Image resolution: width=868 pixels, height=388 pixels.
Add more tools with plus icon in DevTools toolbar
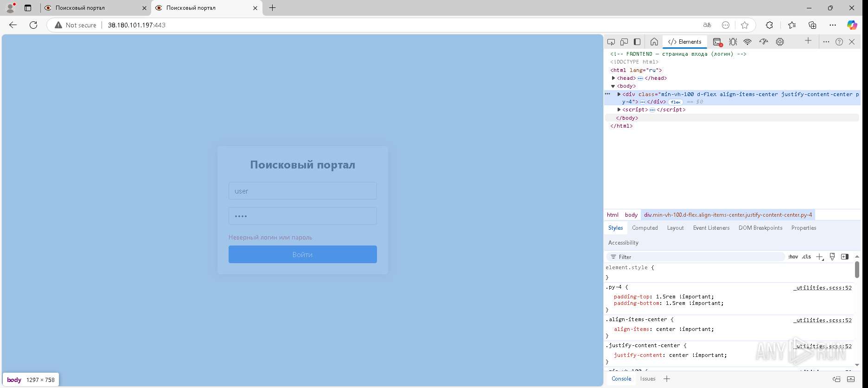(x=808, y=41)
